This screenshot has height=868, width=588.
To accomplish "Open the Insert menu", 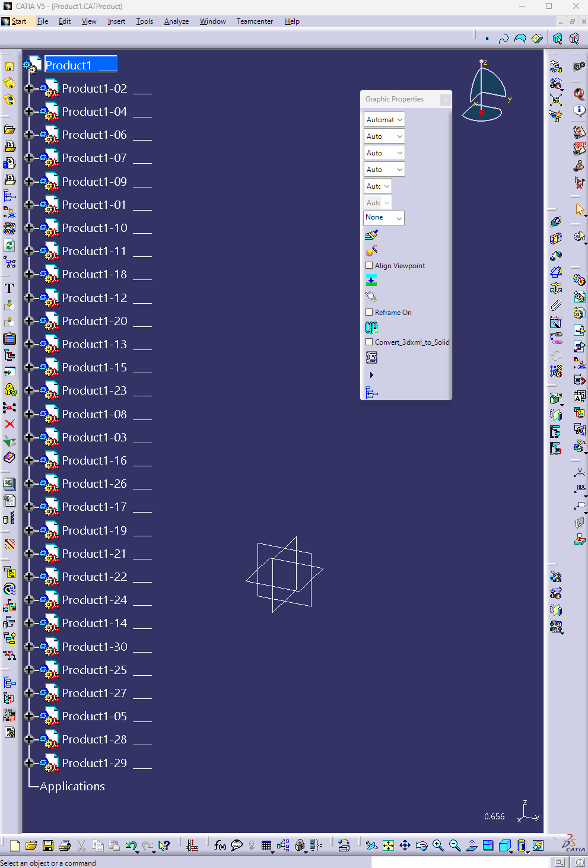I will (116, 21).
